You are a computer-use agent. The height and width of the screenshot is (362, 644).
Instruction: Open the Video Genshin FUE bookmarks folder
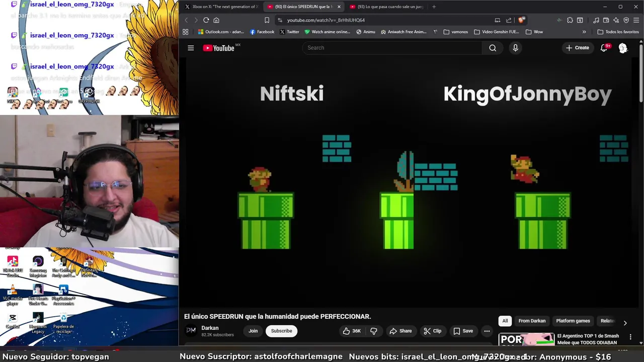[496, 32]
